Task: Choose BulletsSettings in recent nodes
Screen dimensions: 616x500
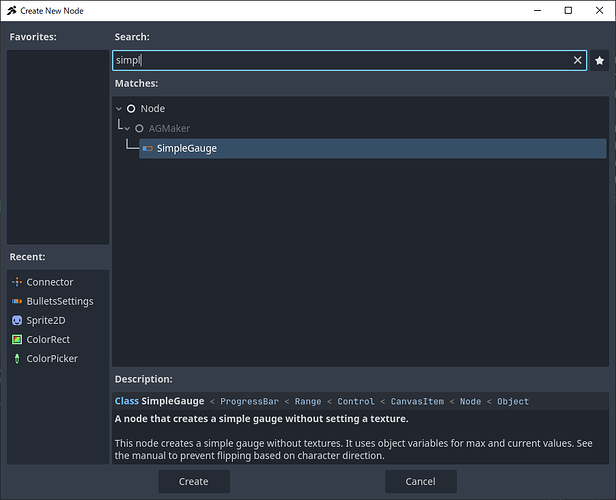Action: [59, 301]
